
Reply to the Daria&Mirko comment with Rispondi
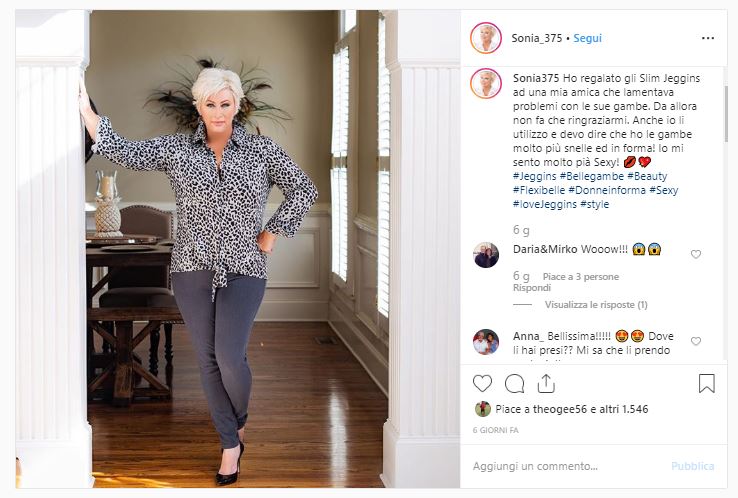coord(531,288)
